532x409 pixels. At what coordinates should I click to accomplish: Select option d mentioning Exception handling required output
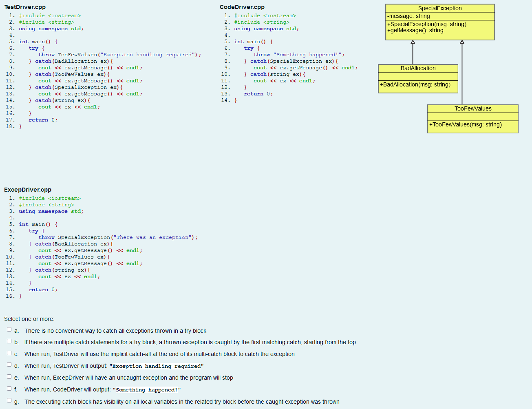(x=9, y=364)
